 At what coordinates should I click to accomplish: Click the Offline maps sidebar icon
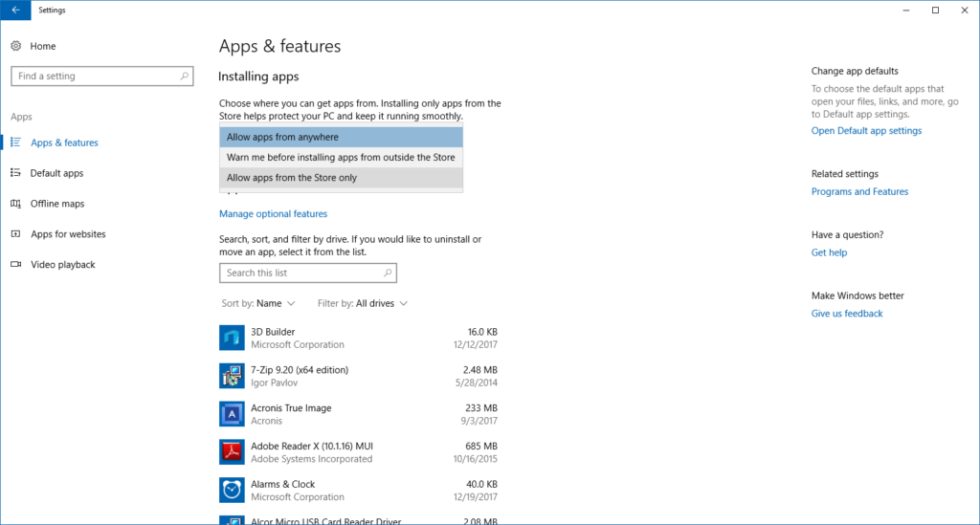tap(16, 204)
